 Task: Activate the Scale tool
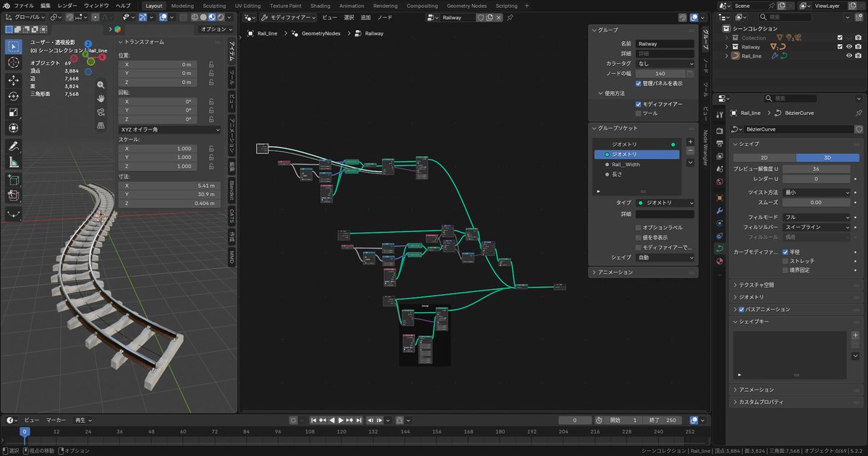point(14,112)
